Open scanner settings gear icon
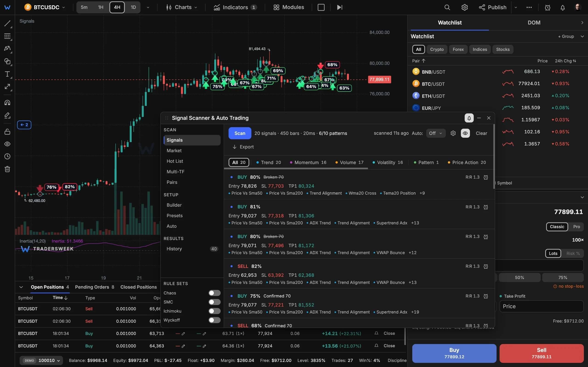The image size is (588, 367). pos(453,133)
